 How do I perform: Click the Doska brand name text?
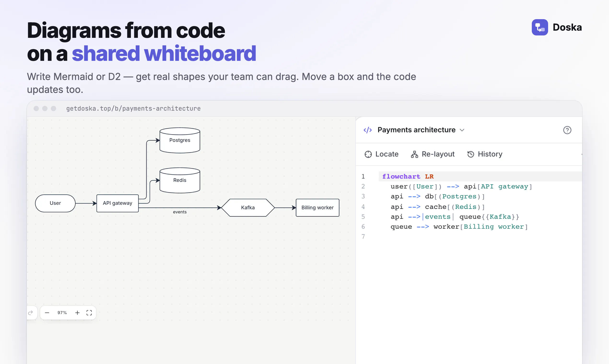coord(567,27)
